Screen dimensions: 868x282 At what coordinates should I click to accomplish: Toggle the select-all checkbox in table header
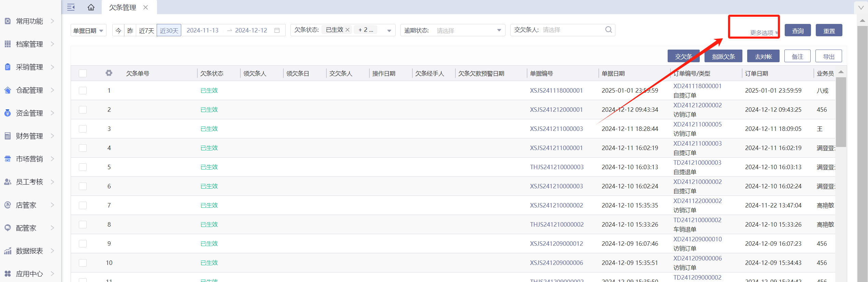83,73
